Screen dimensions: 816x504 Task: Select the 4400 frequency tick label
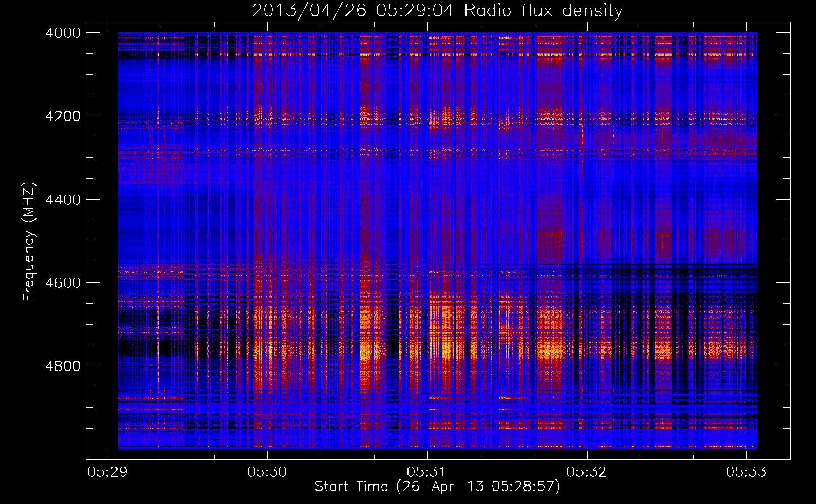[x=63, y=200]
